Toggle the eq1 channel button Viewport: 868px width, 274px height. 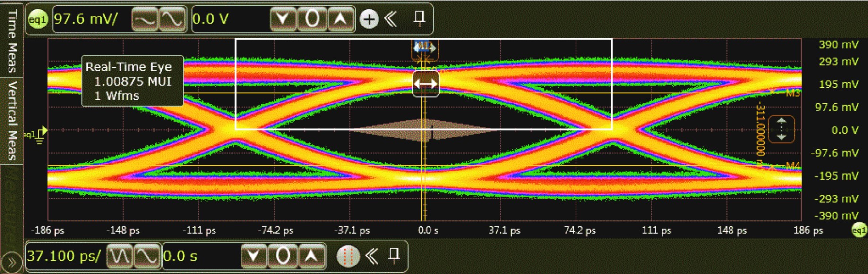[x=37, y=20]
